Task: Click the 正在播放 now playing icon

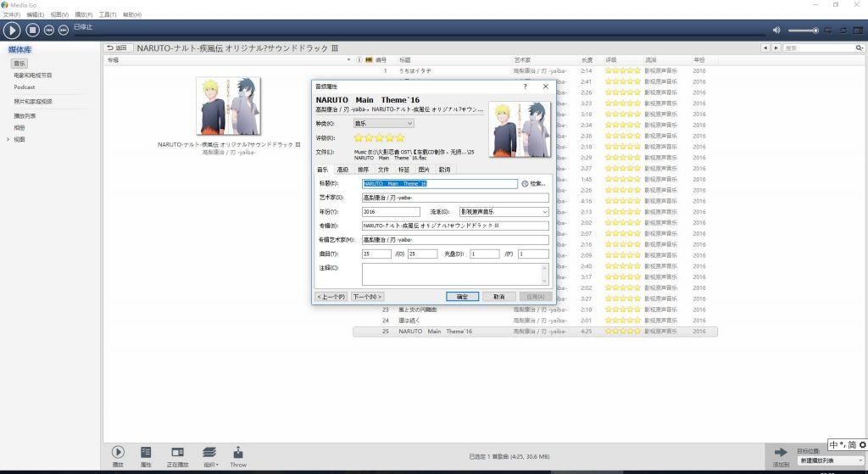Action: tap(178, 456)
